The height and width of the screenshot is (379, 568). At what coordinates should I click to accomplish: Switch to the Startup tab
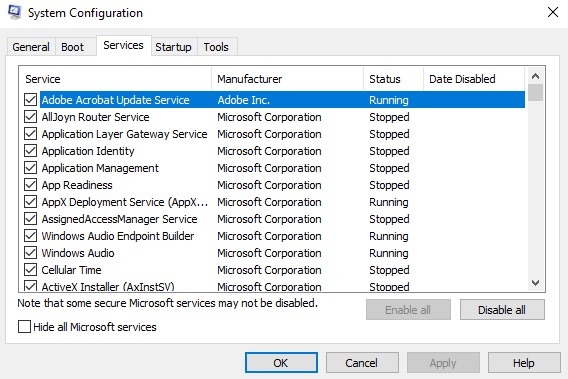pos(174,47)
